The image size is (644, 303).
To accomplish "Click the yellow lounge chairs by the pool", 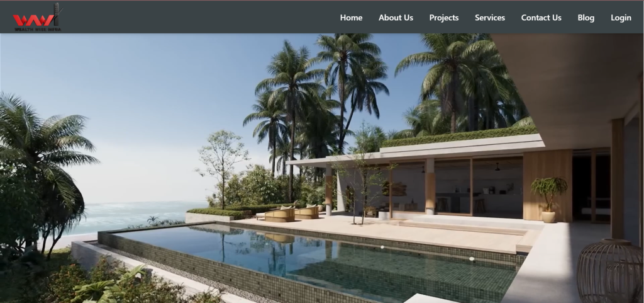I will point(292,213).
